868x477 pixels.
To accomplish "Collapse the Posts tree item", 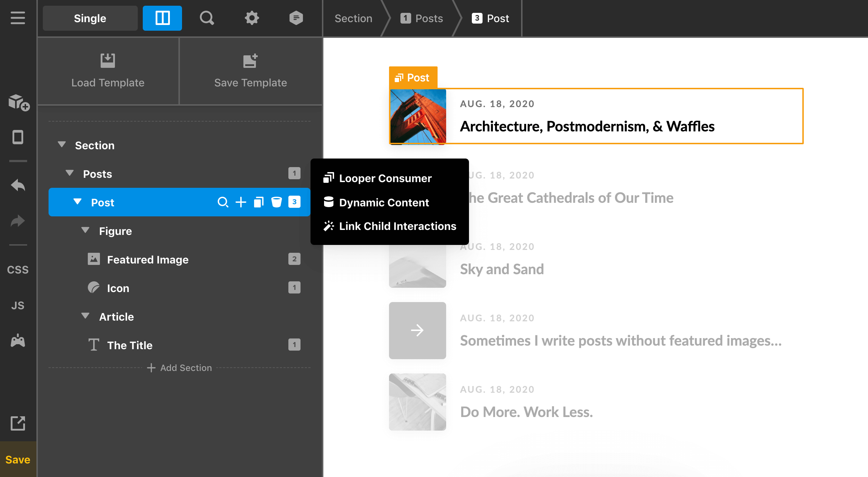I will 70,173.
